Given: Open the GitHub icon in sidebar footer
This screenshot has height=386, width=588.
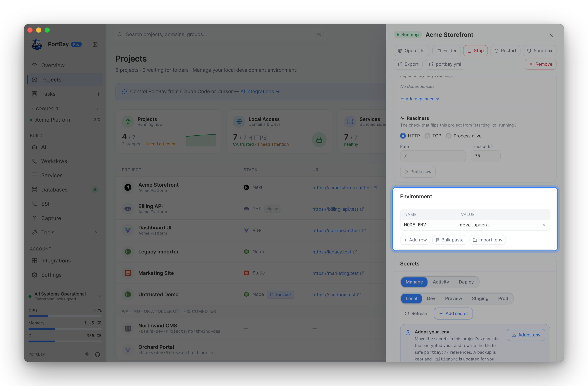Looking at the screenshot, I should click(97, 354).
